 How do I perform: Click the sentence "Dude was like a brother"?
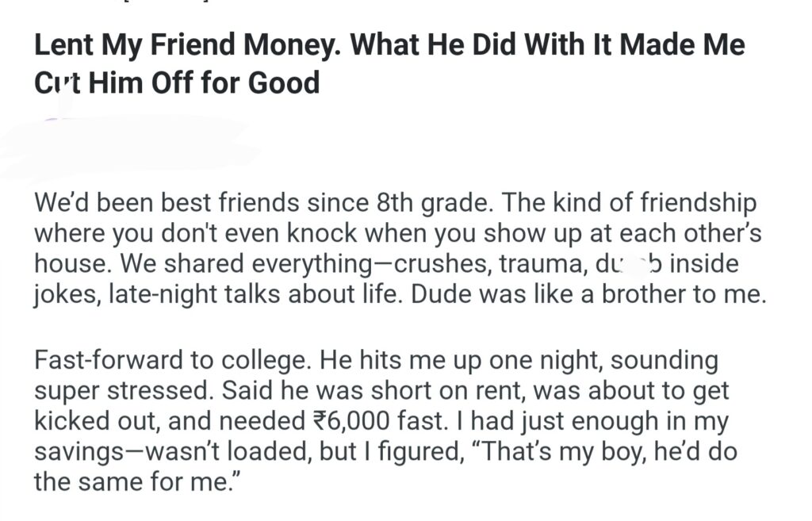pos(584,294)
